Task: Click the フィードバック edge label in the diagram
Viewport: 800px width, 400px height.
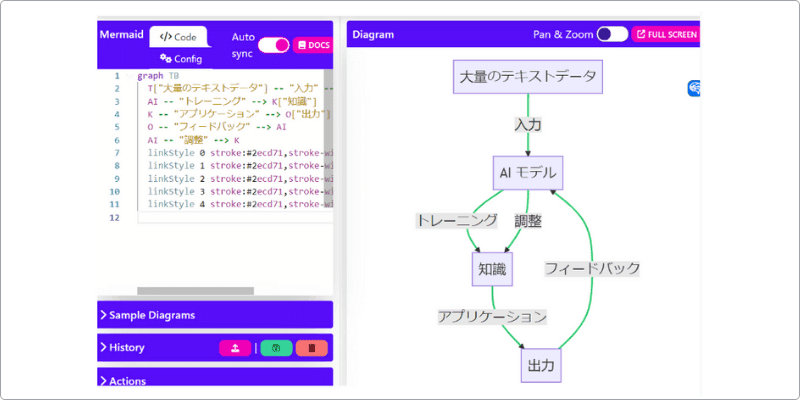Action: [592, 269]
